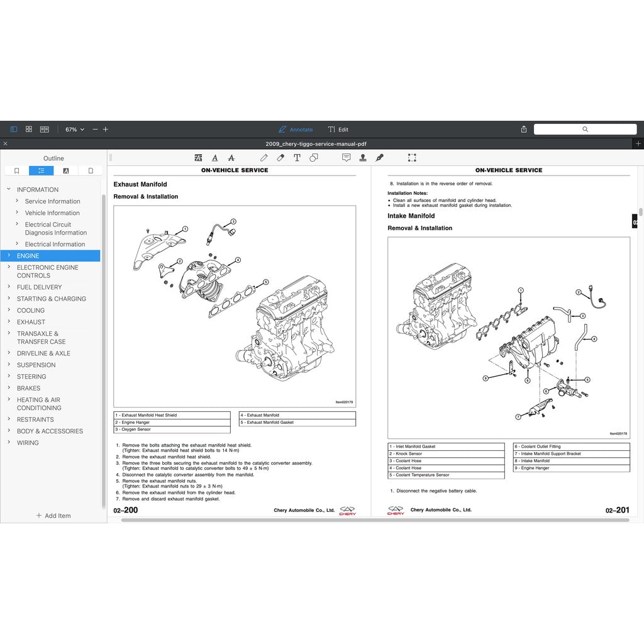Image resolution: width=644 pixels, height=644 pixels.
Task: Open the Shapes annotation tool
Action: point(314,158)
